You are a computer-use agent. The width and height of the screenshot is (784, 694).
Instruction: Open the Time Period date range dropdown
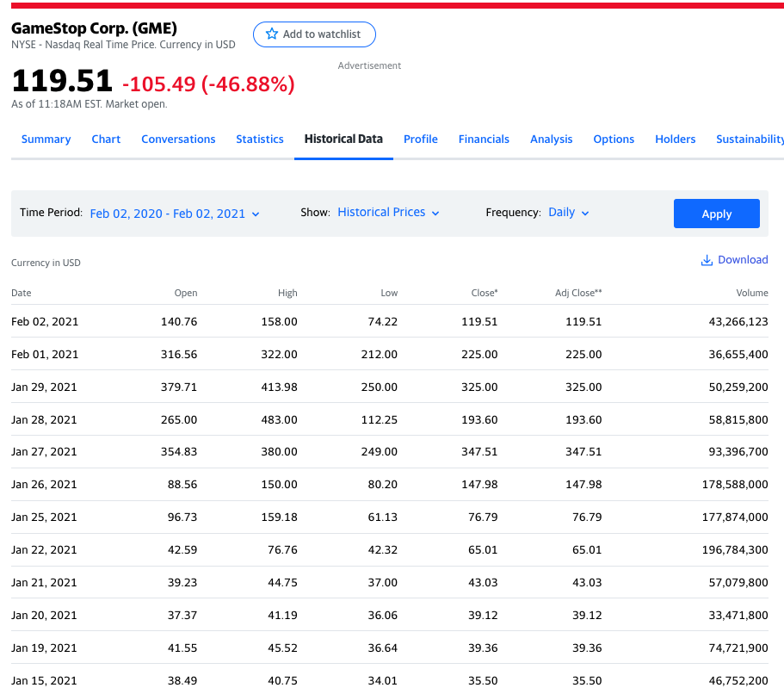(175, 214)
